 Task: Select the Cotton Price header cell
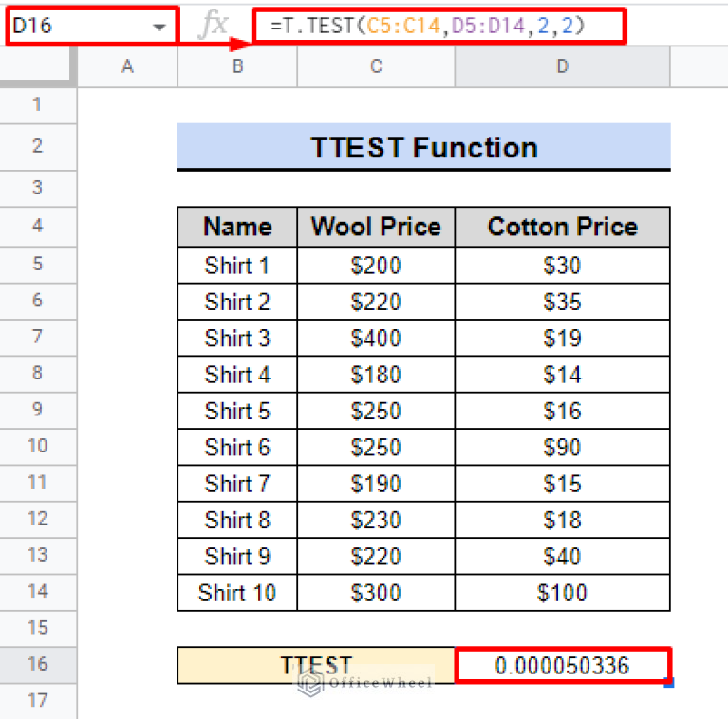[562, 228]
